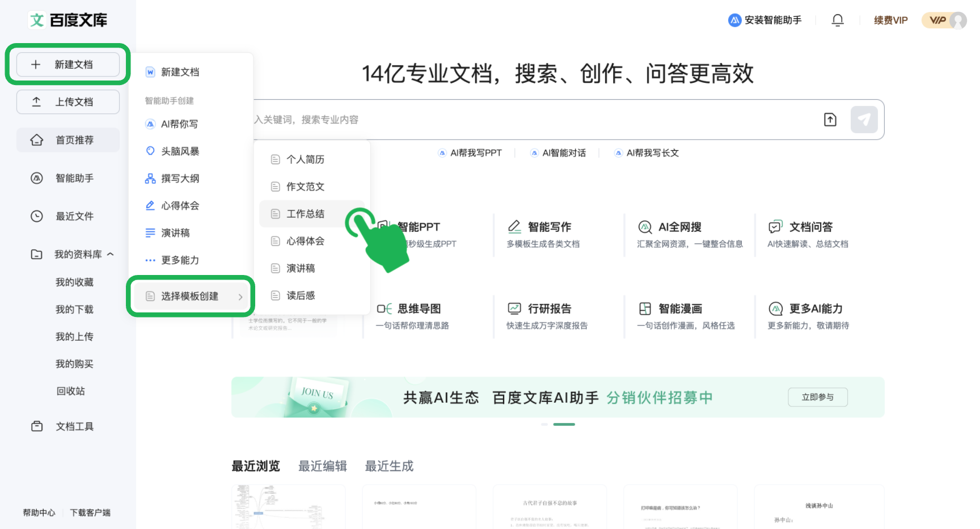Open the notification bell
Viewport: 980px width, 529px height.
tap(838, 20)
